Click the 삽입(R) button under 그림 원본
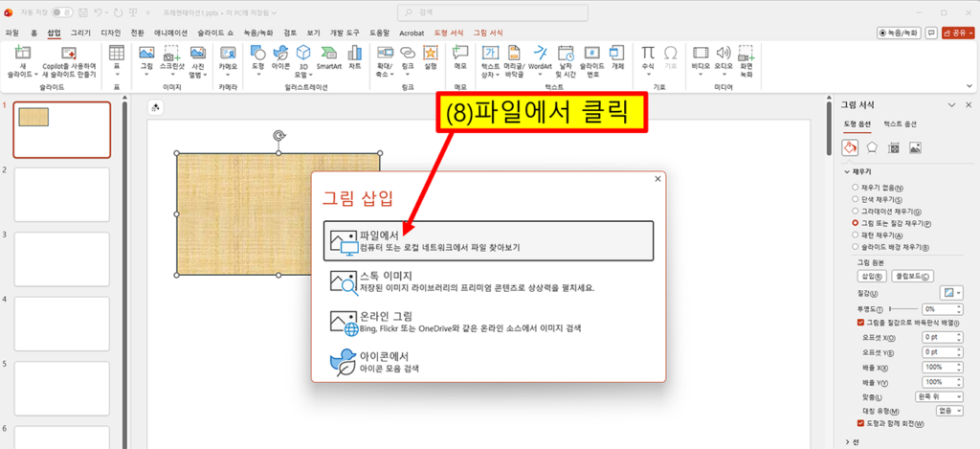This screenshot has width=980, height=449. [872, 277]
